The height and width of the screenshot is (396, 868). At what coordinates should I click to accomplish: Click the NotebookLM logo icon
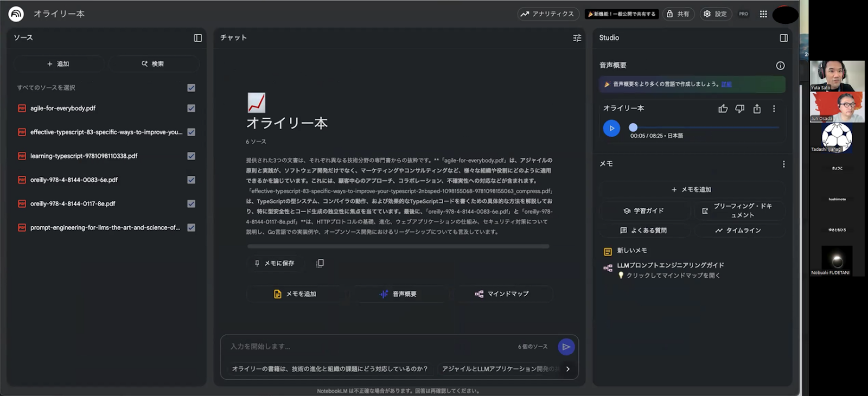[16, 14]
